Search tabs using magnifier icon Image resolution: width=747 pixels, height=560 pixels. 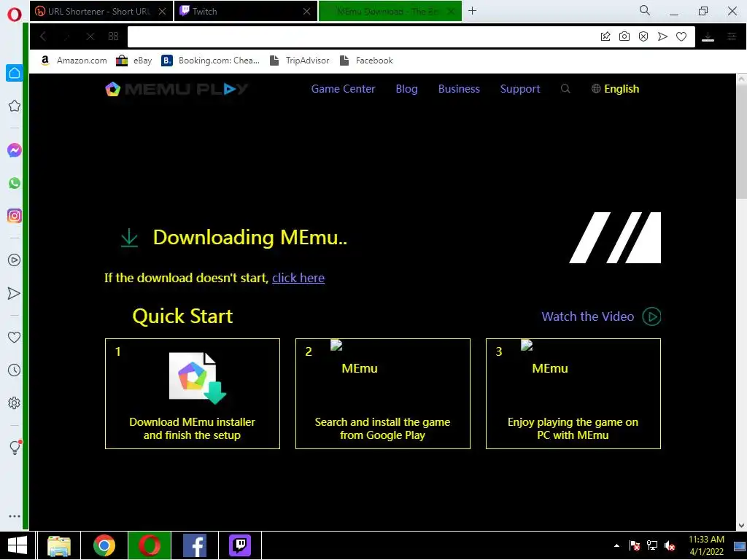[645, 10]
